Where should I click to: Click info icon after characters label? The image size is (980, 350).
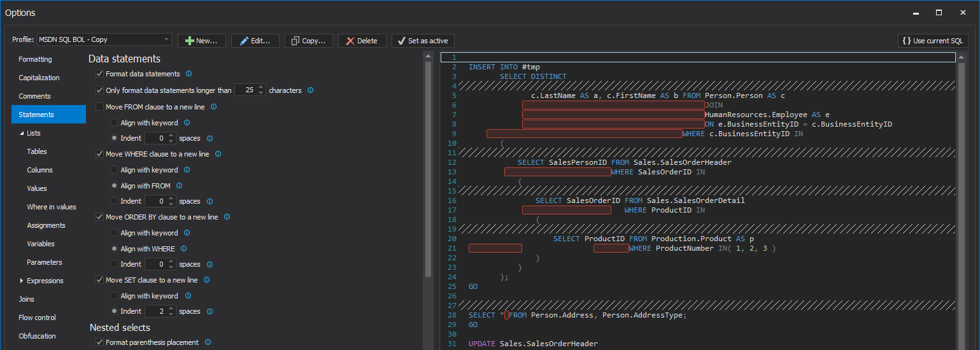point(310,90)
